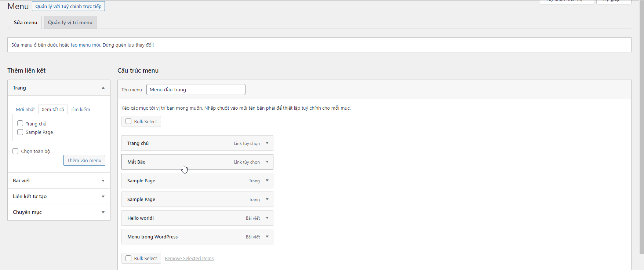Check the top Bulk Select option
Viewport: 644px width, 270px height.
coord(128,121)
